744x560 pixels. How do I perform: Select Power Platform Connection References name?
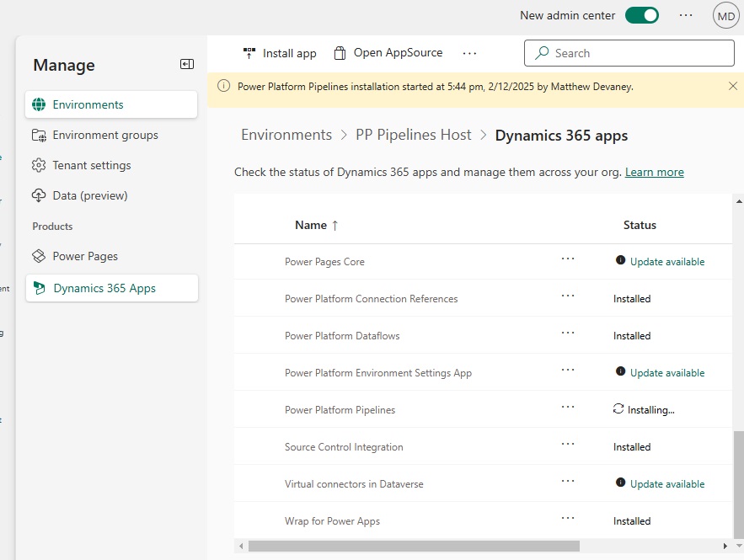point(371,299)
